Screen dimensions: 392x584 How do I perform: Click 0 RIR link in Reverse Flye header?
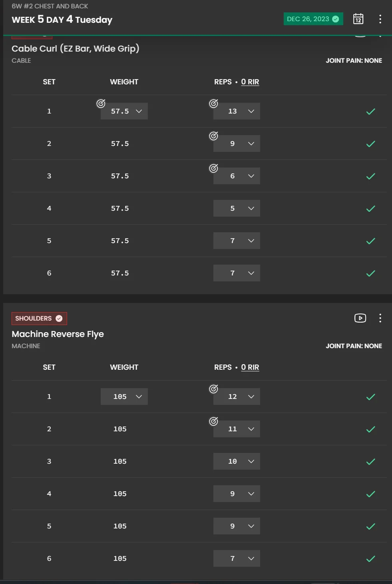coord(250,367)
